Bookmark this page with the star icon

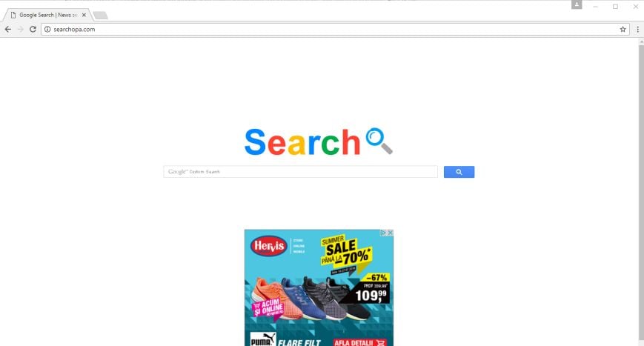pos(623,29)
